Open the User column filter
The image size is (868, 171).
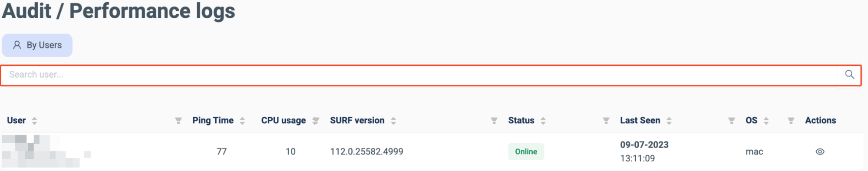(x=178, y=121)
